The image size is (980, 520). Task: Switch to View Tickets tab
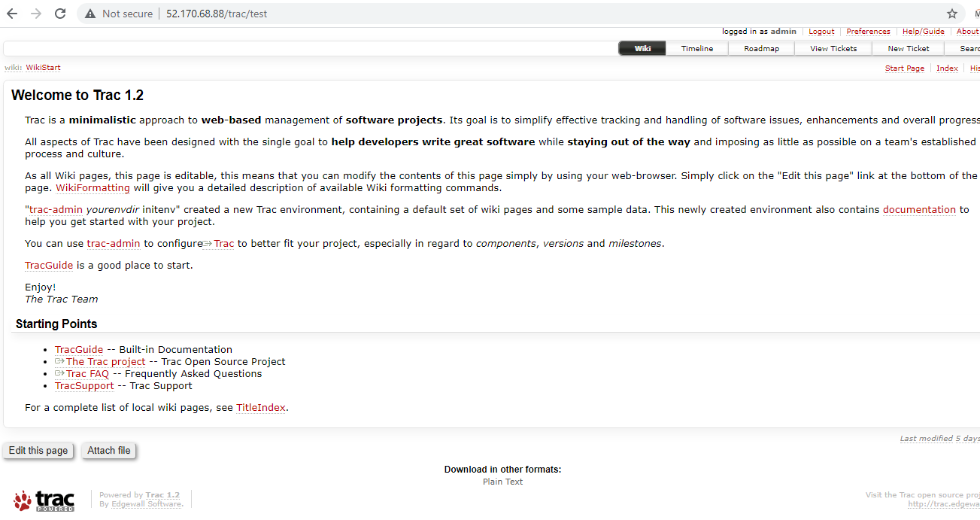(833, 48)
